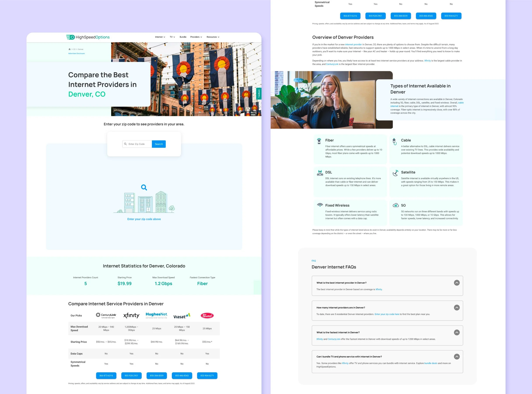Click the woman on phone photo
The image size is (532, 394).
tap(331, 100)
